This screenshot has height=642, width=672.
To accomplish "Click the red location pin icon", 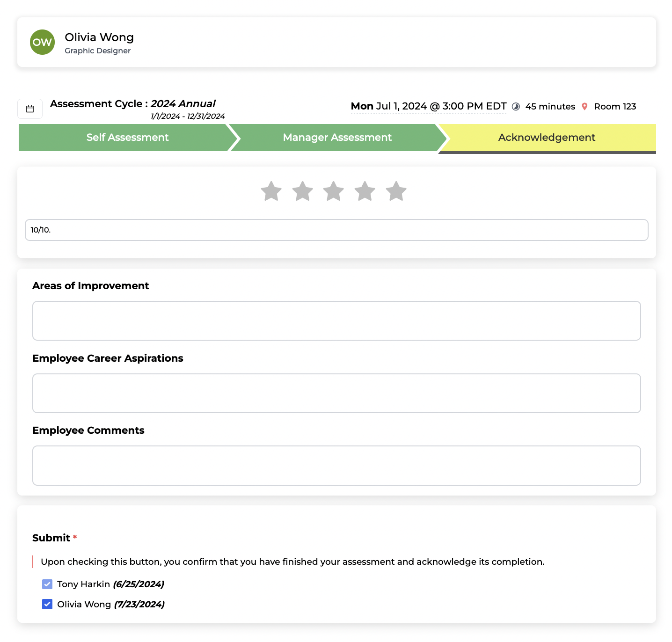I will (x=584, y=107).
